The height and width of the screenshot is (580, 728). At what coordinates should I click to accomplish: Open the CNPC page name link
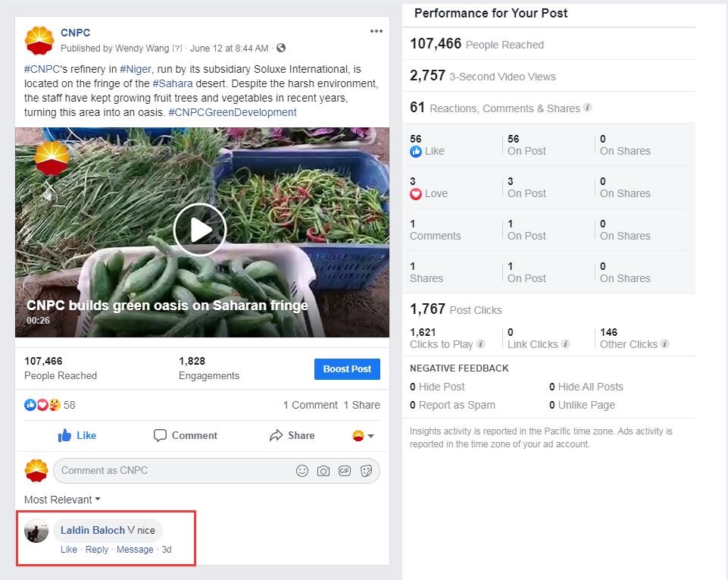[75, 33]
